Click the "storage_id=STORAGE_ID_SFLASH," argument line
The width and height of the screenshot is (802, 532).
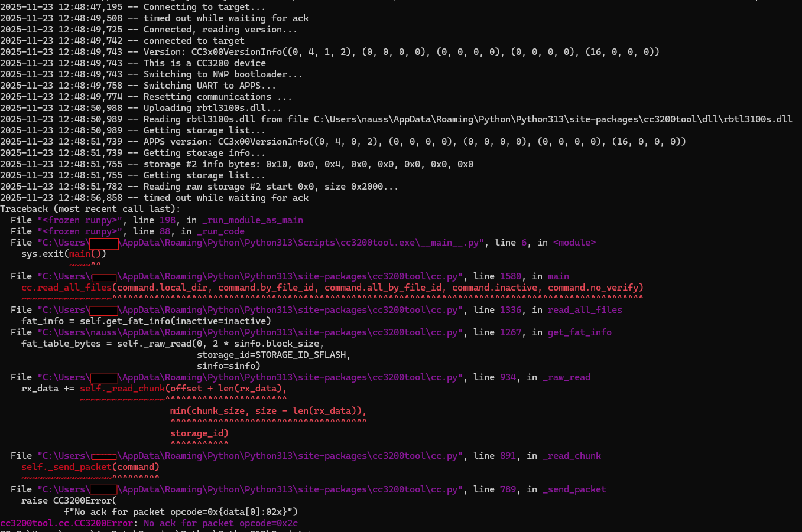point(274,355)
